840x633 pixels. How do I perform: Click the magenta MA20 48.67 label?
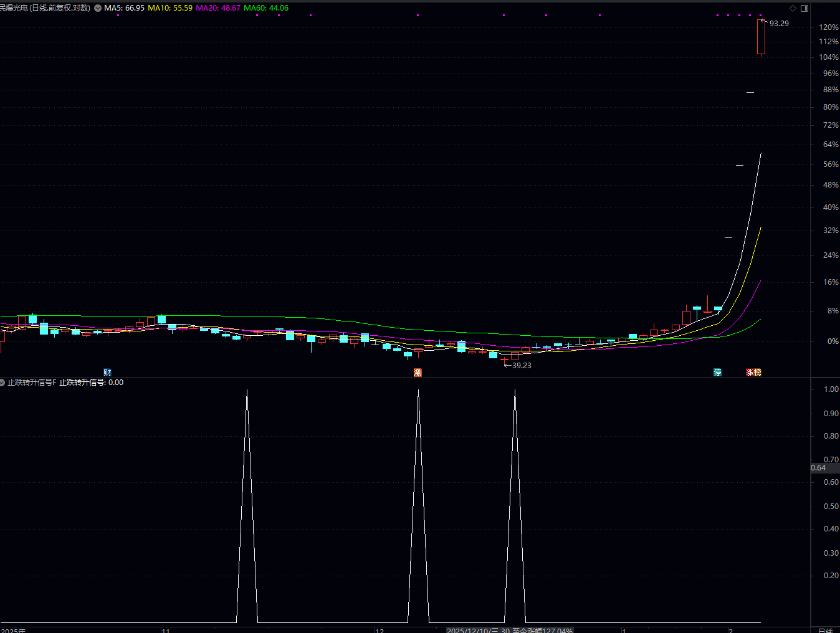(218, 8)
